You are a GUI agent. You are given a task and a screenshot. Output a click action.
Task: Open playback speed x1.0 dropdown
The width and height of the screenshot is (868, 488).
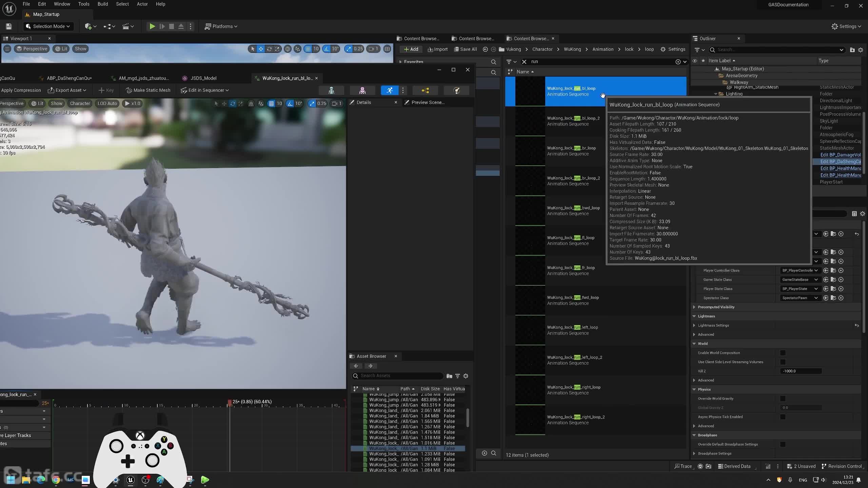click(x=133, y=104)
